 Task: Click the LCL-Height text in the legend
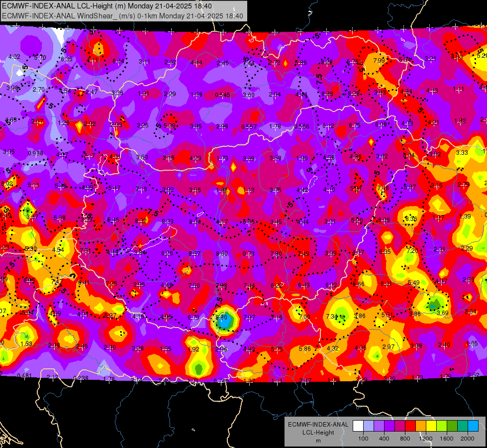(318, 433)
